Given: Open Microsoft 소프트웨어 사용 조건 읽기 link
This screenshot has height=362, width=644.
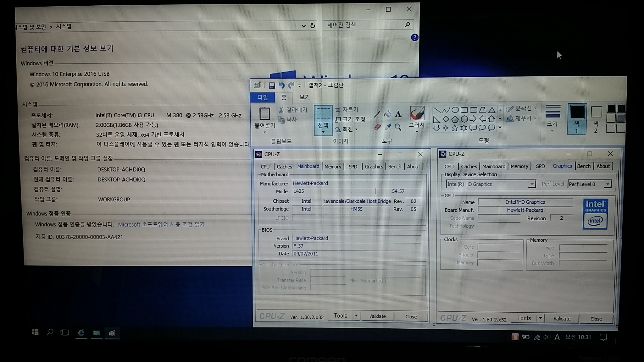Looking at the screenshot, I should pyautogui.click(x=161, y=224).
